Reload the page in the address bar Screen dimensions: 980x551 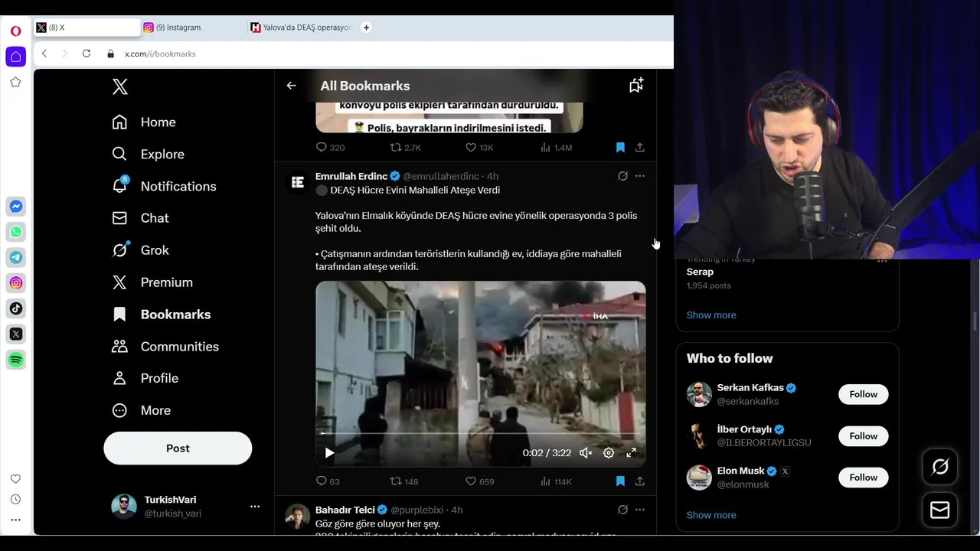[x=87, y=54]
